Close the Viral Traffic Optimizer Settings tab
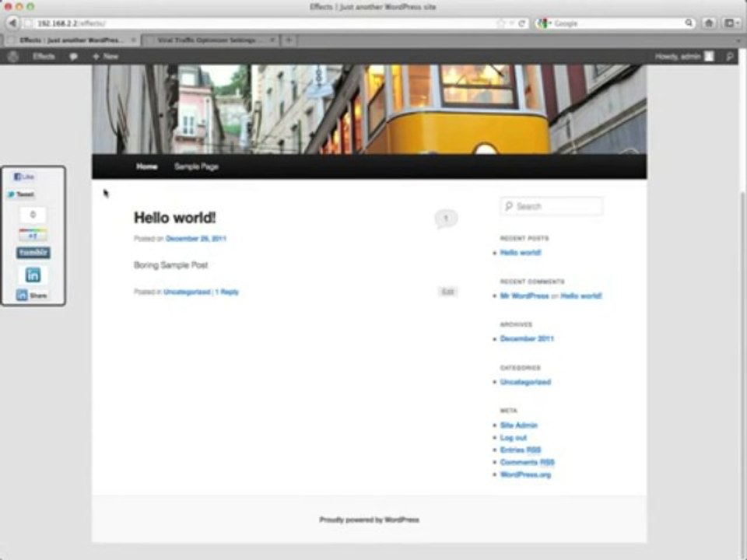Image resolution: width=747 pixels, height=560 pixels. pyautogui.click(x=272, y=40)
